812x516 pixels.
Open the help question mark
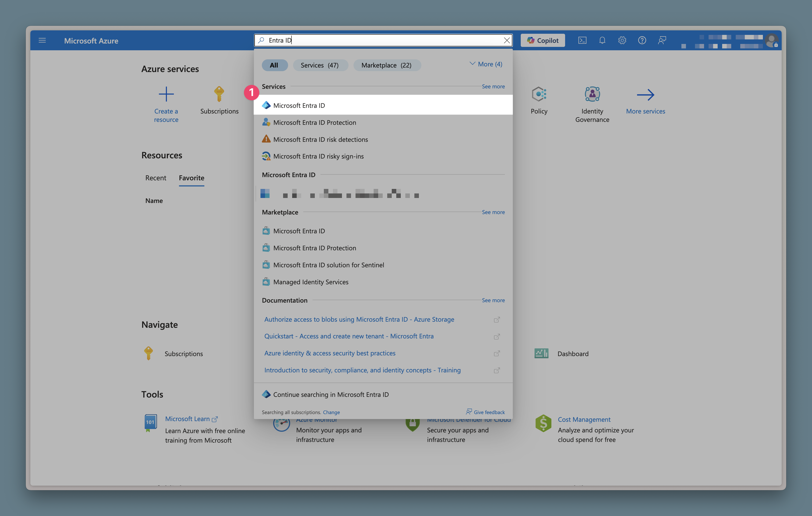point(642,41)
